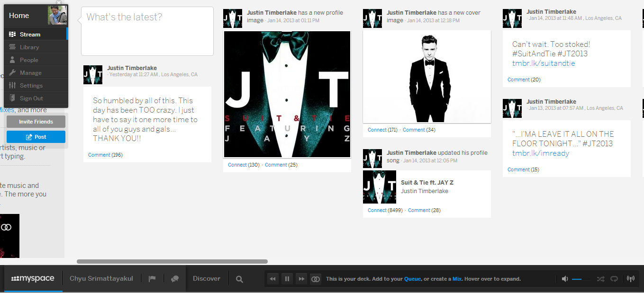Click the radio broadcast icon in the player
The image size is (644, 293).
point(630,279)
